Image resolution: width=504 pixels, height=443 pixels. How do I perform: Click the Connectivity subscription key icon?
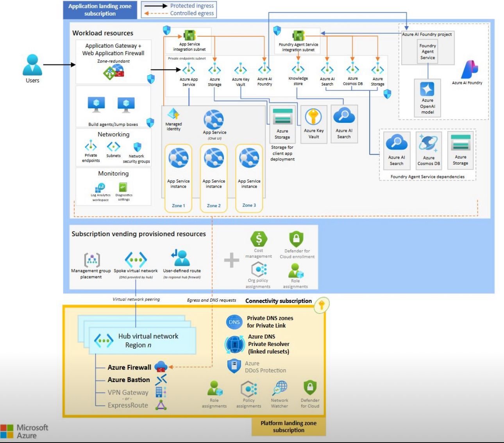(x=322, y=305)
